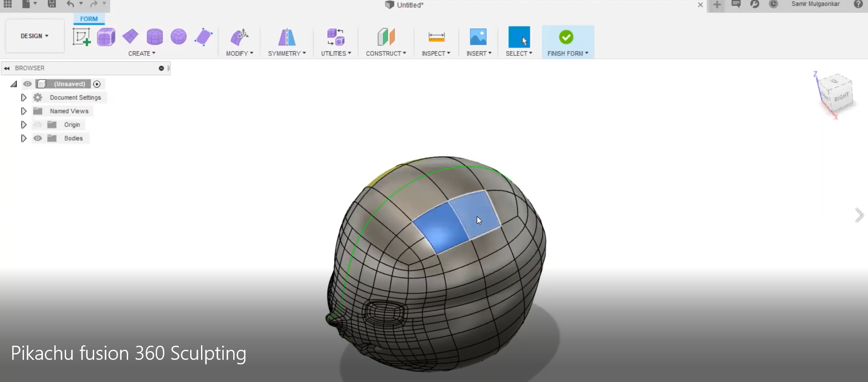Expand the Origin node
The width and height of the screenshot is (868, 382).
(24, 125)
